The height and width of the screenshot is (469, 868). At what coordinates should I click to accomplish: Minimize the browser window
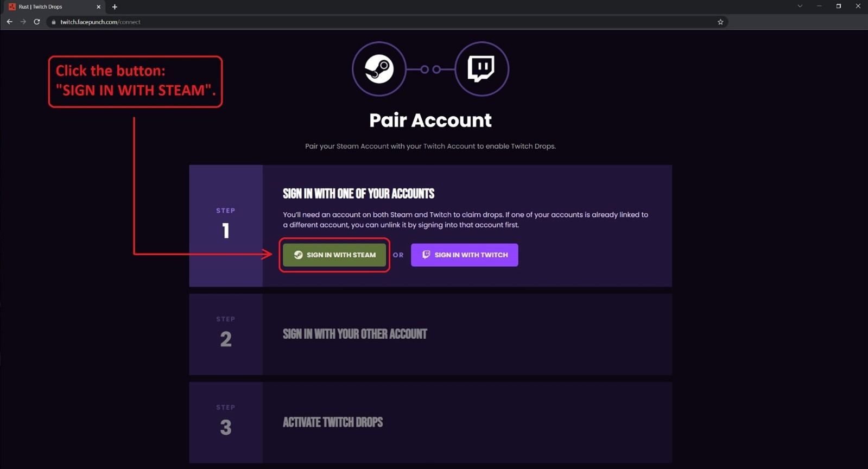(819, 7)
